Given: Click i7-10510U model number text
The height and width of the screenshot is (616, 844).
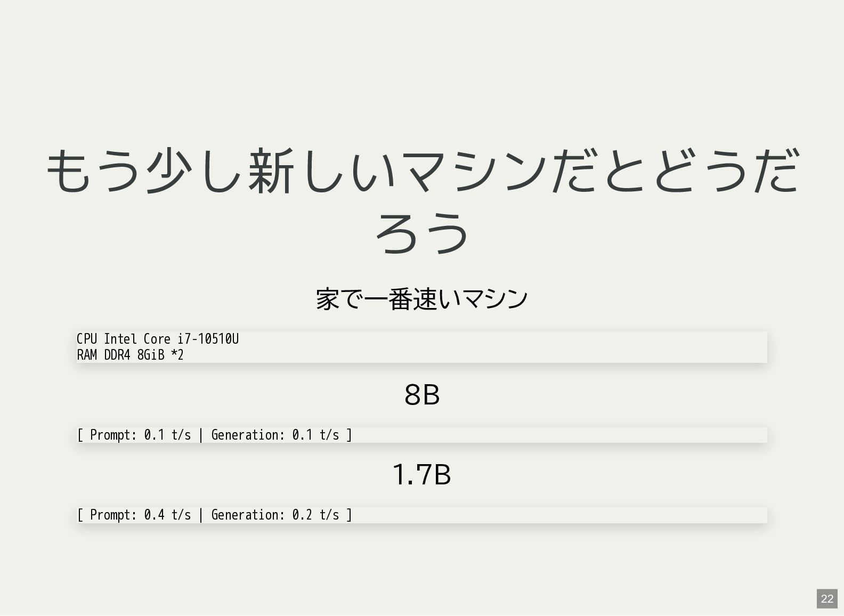Looking at the screenshot, I should pyautogui.click(x=208, y=339).
